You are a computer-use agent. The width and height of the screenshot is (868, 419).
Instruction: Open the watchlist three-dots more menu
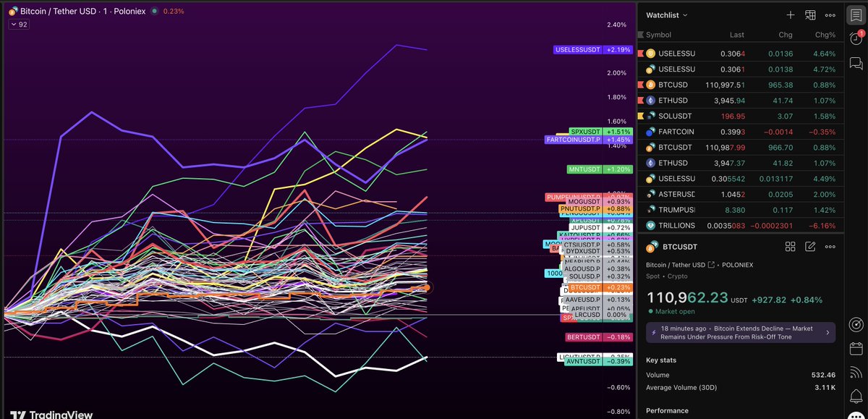click(830, 14)
